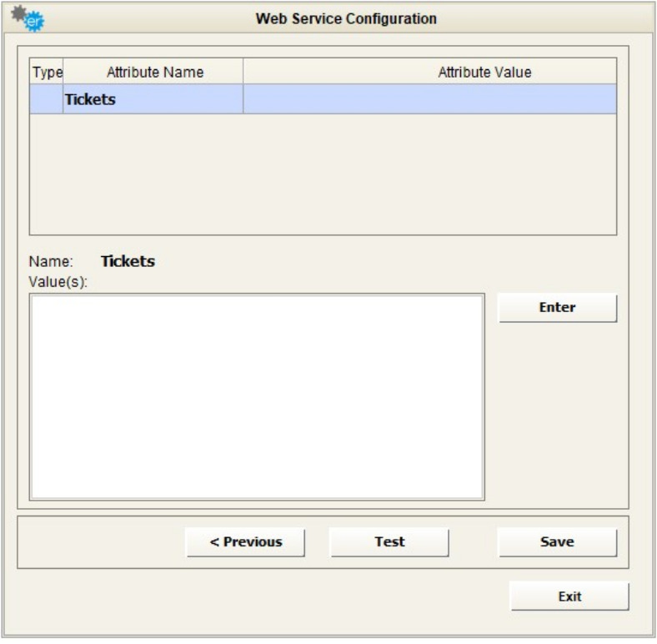Image resolution: width=657 pixels, height=644 pixels.
Task: Click the bold Tickets name beside Name label
Action: click(128, 261)
